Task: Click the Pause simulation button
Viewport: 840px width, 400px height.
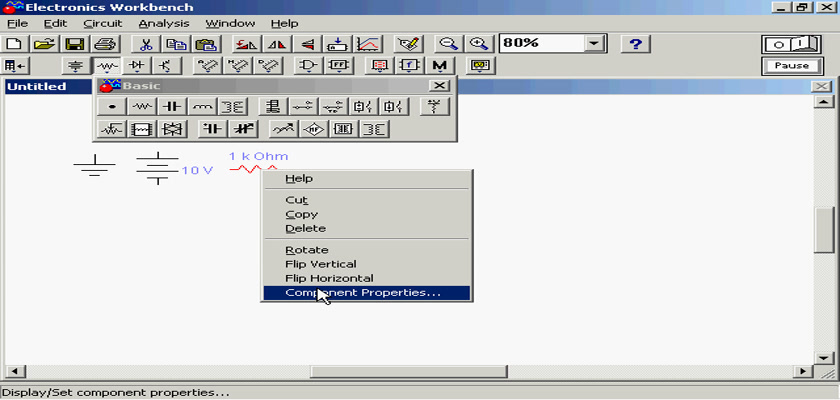Action: pyautogui.click(x=791, y=66)
